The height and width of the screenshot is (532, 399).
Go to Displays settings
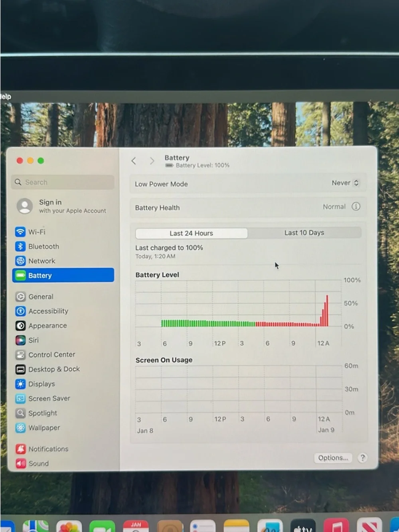[x=41, y=384]
